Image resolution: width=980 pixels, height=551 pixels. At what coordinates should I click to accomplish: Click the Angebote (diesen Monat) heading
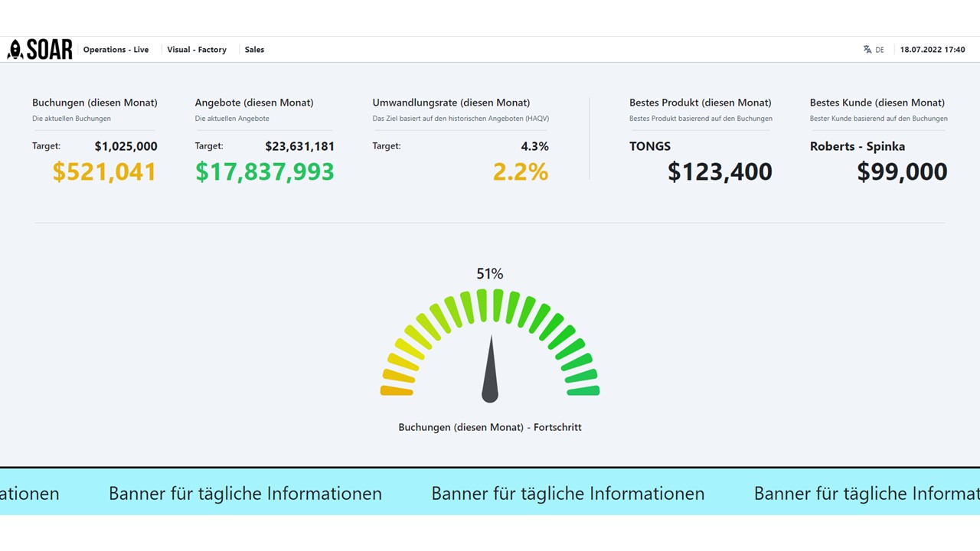point(254,103)
